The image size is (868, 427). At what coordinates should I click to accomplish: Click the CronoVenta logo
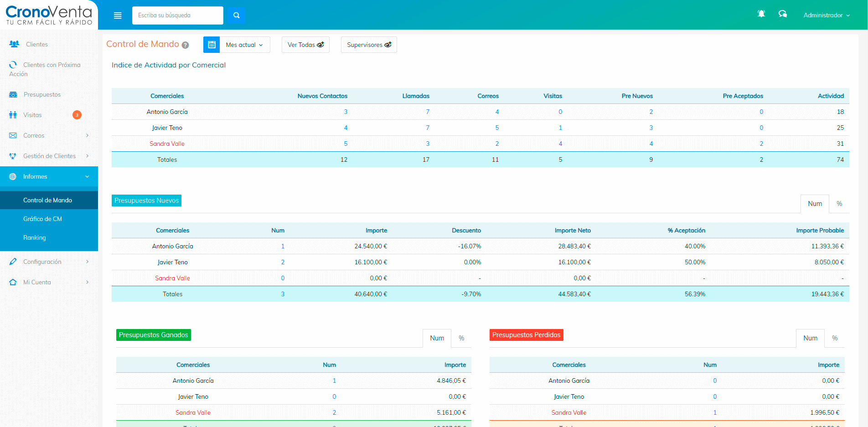click(49, 15)
